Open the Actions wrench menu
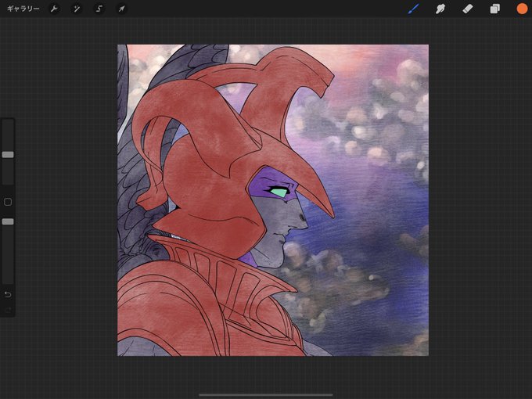The width and height of the screenshot is (532, 399). (54, 9)
